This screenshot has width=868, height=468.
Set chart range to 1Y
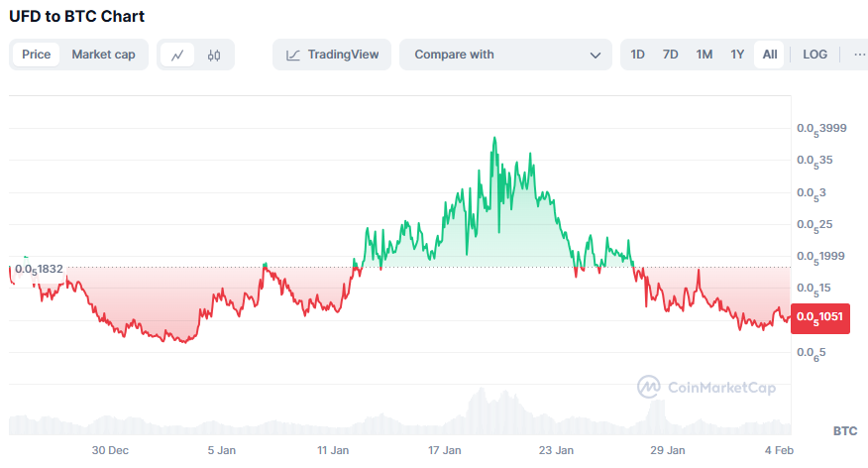coord(737,55)
